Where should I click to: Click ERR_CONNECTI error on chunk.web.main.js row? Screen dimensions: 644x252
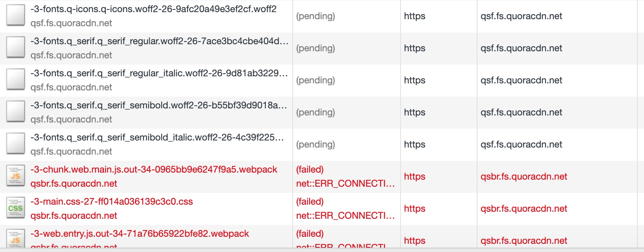(345, 183)
